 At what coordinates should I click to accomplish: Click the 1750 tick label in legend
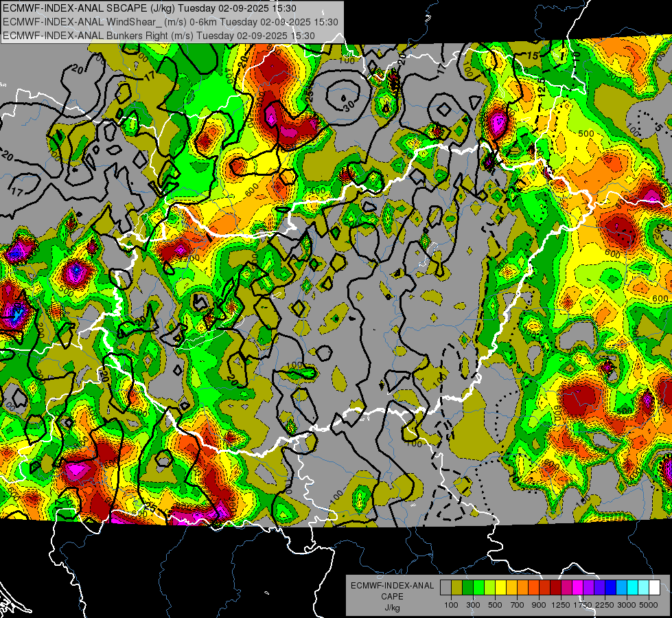click(x=583, y=605)
